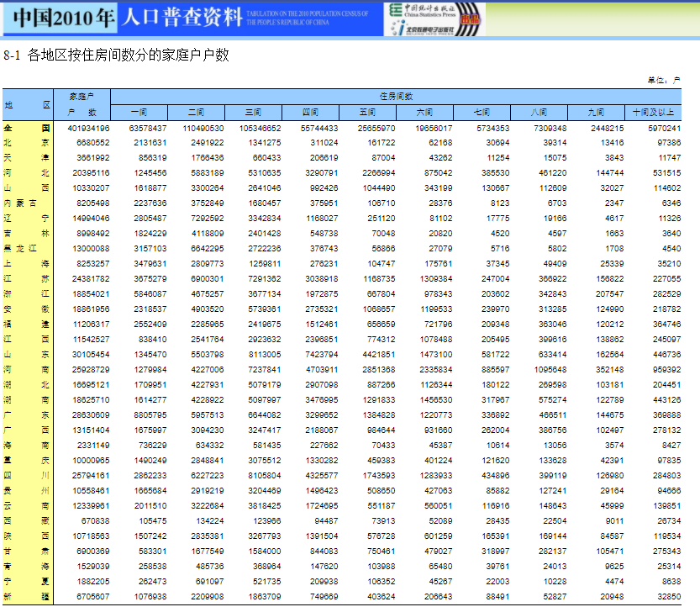This screenshot has height=607, width=700.
Task: Select the 青海 household total 1529039
Action: coord(92,567)
